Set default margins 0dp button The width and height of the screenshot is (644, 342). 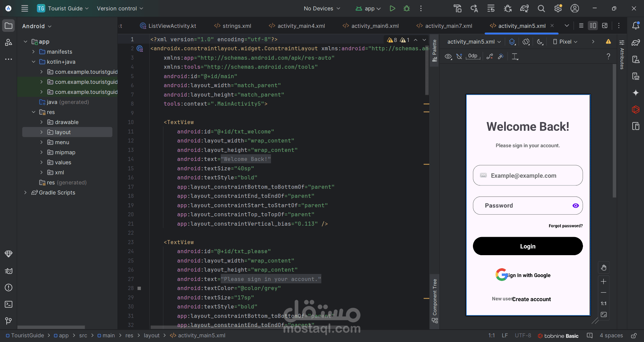pyautogui.click(x=473, y=56)
